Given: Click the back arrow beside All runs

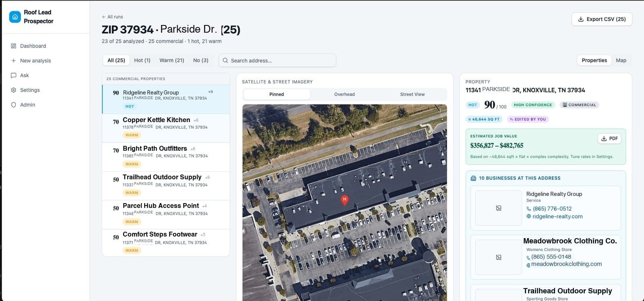Looking at the screenshot, I should point(104,17).
